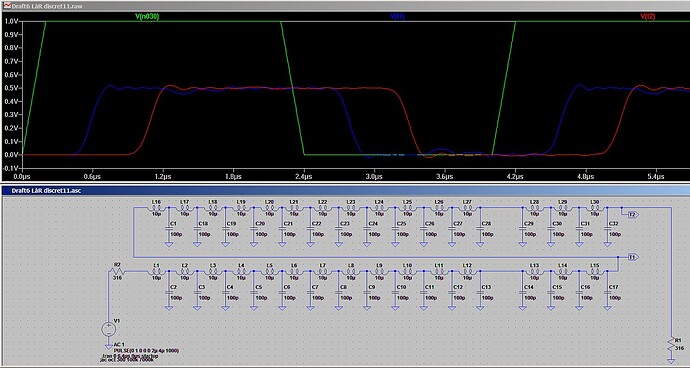Image resolution: width=690 pixels, height=368 pixels.
Task: Click inductor L1 symbol
Action: (156, 272)
